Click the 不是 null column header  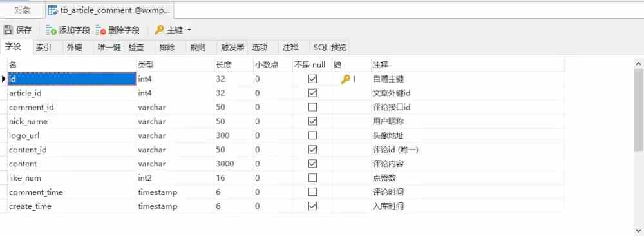(312, 64)
